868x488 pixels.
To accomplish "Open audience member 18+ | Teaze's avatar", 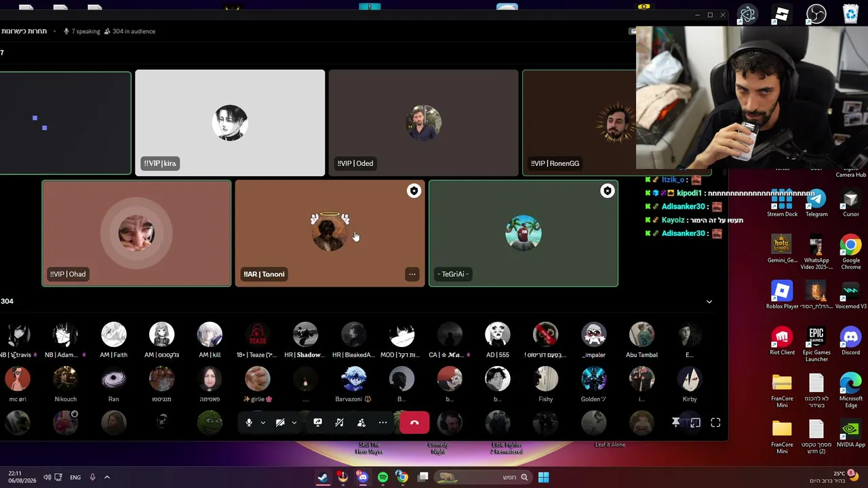I will 258,335.
